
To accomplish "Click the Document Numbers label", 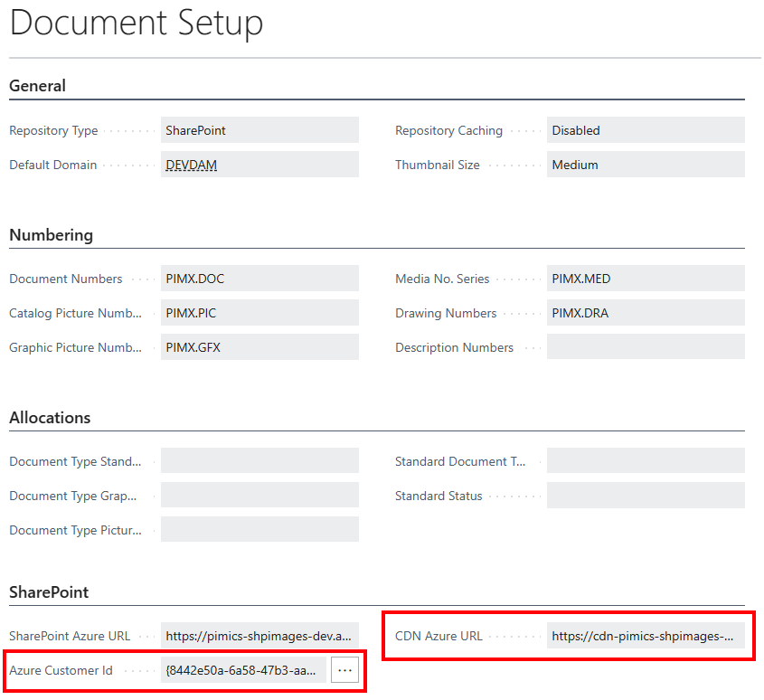I will click(x=66, y=279).
